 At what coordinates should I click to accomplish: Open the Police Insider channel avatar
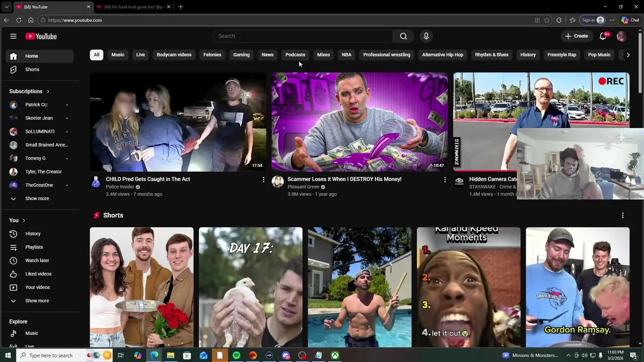pyautogui.click(x=96, y=182)
